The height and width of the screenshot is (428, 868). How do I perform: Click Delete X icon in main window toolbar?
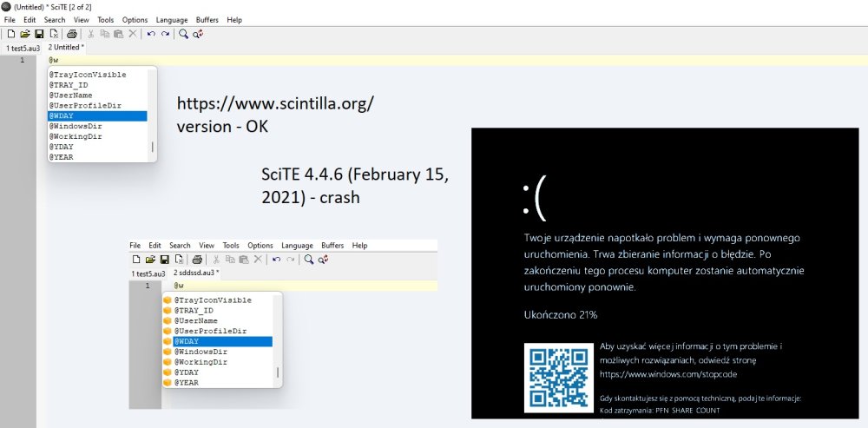pyautogui.click(x=132, y=34)
